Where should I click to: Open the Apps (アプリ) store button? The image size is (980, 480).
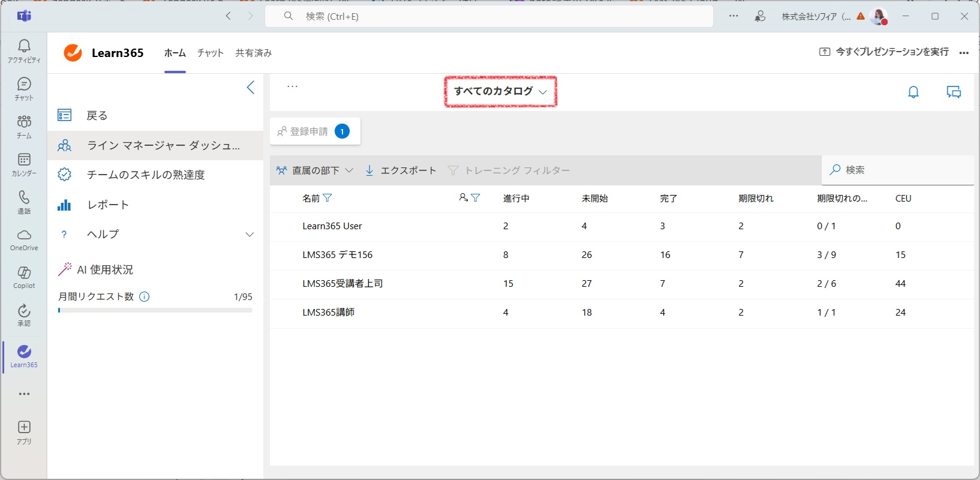[24, 432]
